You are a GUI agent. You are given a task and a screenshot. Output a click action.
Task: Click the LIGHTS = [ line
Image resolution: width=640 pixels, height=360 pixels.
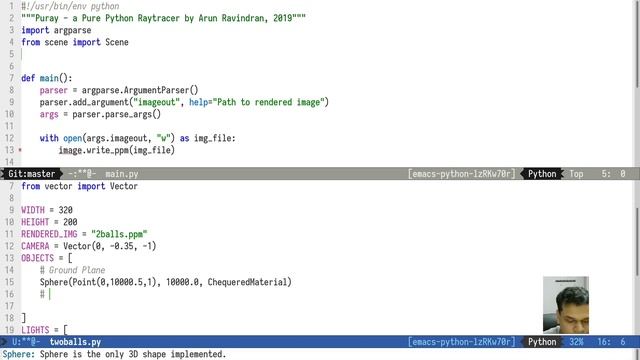(x=44, y=330)
